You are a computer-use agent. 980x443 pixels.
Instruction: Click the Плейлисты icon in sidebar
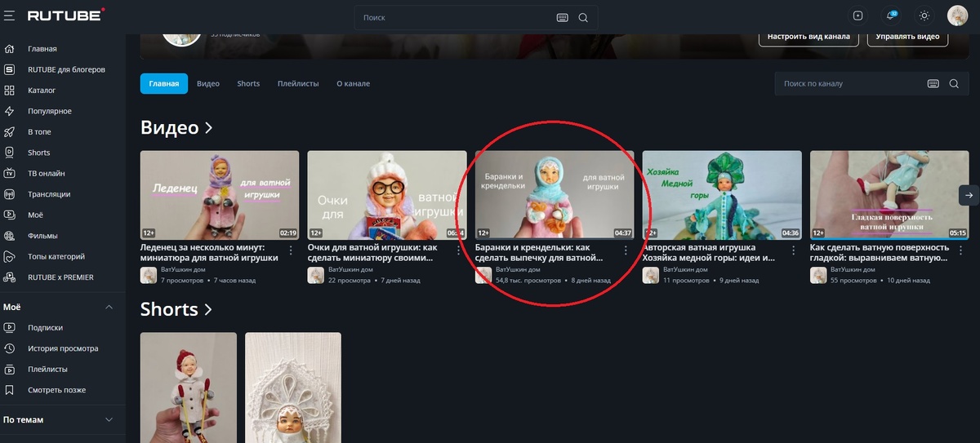(10, 369)
